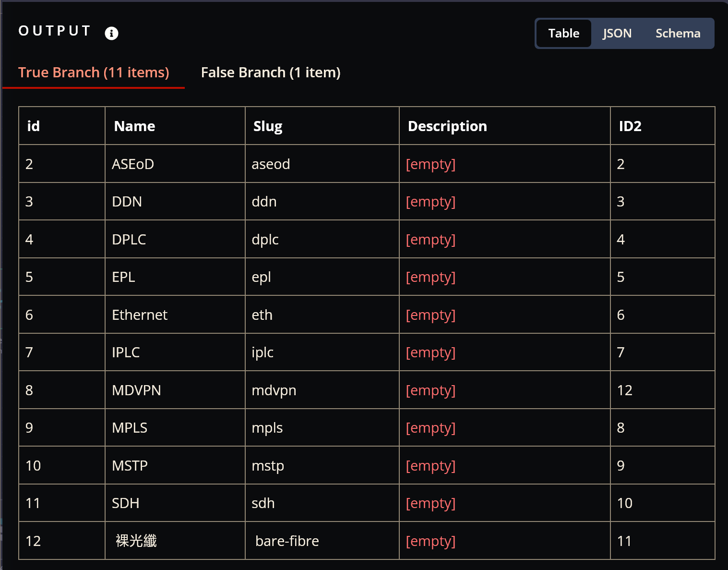Select the ASEoD name cell

click(x=175, y=164)
